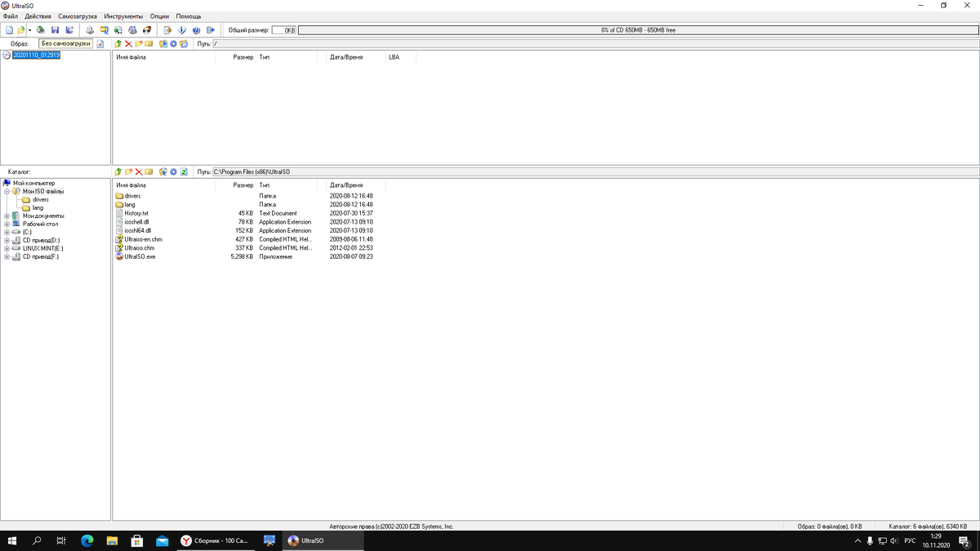Open the Помощь menu

[x=189, y=16]
